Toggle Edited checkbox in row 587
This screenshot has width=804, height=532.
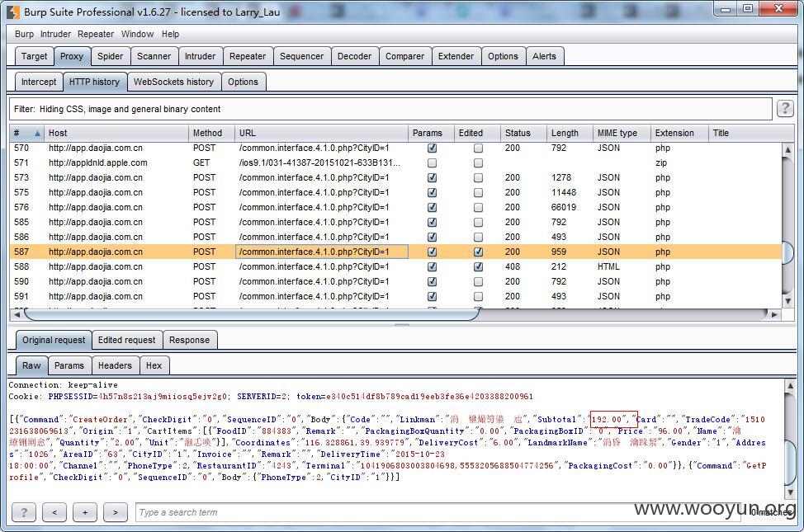pos(479,252)
